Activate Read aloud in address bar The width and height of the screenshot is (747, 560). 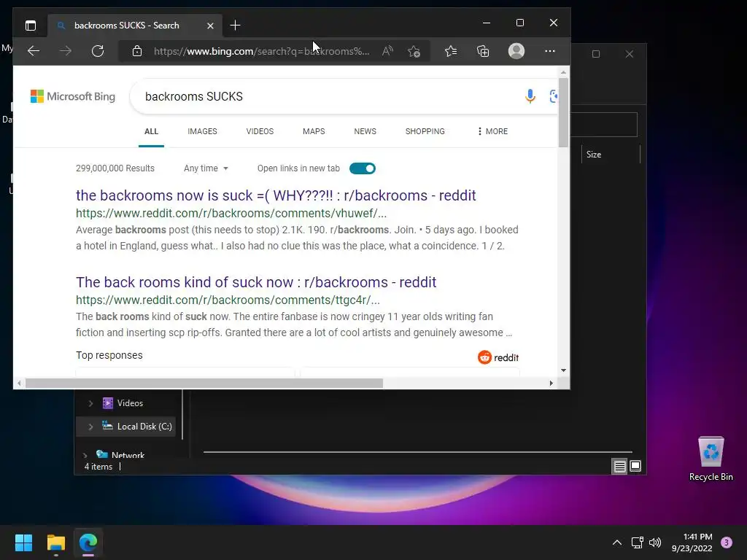388,51
